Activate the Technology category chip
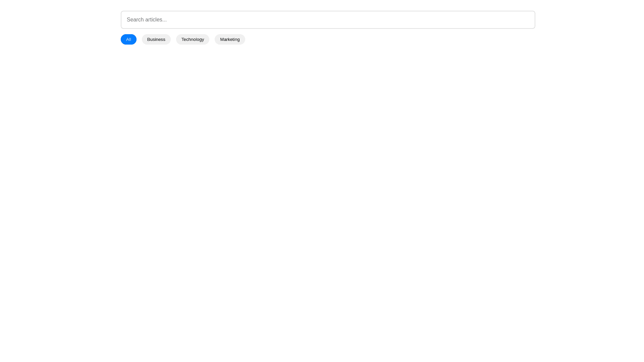This screenshot has height=362, width=644. (193, 40)
